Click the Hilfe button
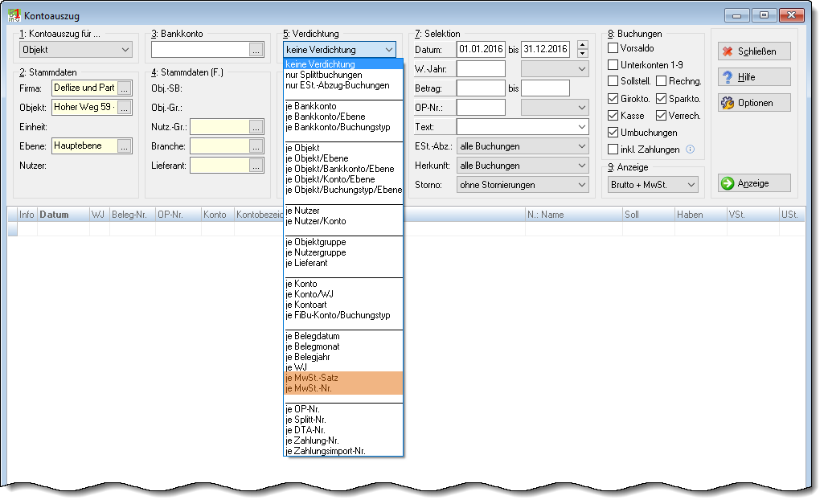This screenshot has height=504, width=824. pos(754,77)
